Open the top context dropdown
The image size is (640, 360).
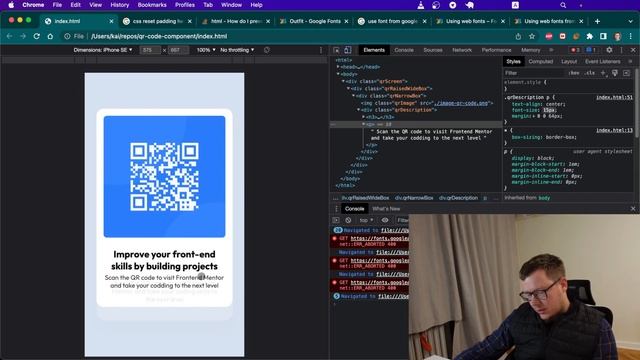point(366,220)
